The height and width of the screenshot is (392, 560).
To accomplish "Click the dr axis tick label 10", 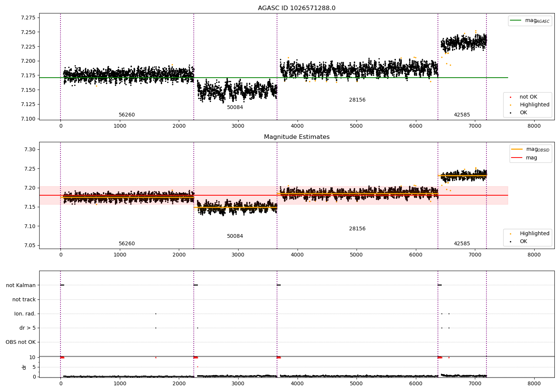I will click(x=32, y=358).
